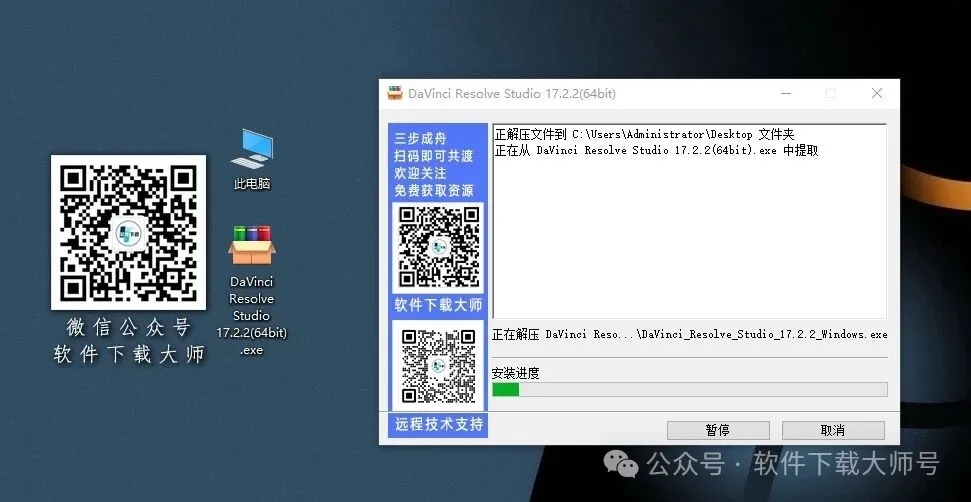Close the installer window
This screenshot has width=971, height=502.
(877, 93)
